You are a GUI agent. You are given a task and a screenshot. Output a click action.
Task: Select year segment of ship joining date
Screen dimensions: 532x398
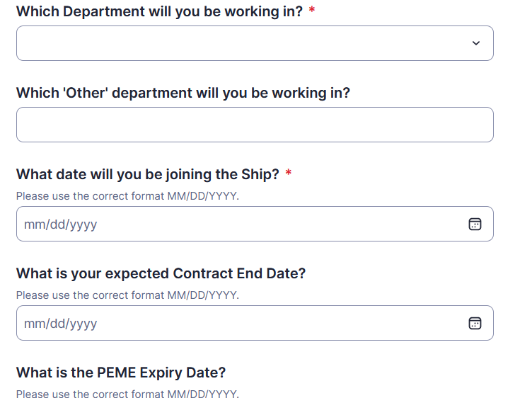(83, 225)
